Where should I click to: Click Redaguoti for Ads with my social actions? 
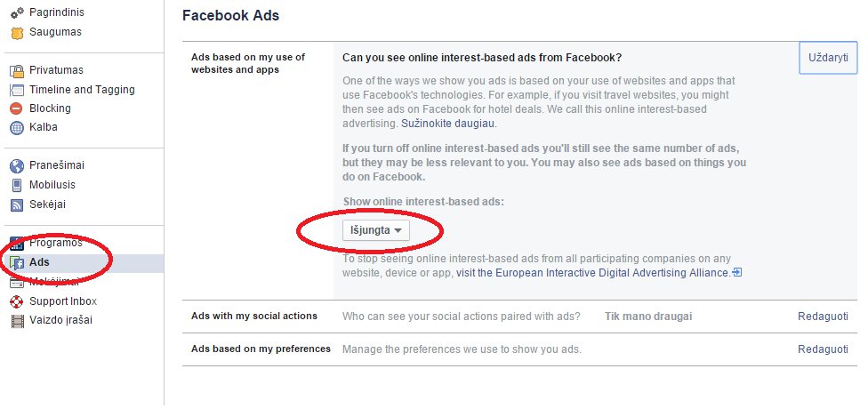tap(823, 317)
